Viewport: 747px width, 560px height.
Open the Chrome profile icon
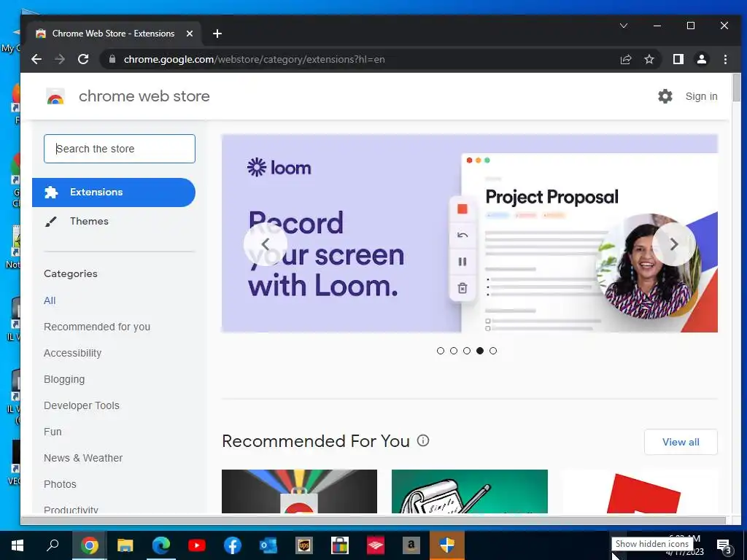click(x=702, y=59)
